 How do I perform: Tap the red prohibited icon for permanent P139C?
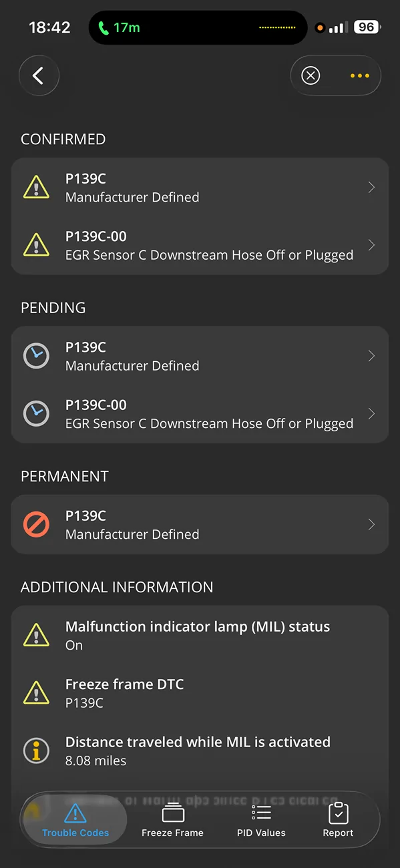tap(36, 525)
